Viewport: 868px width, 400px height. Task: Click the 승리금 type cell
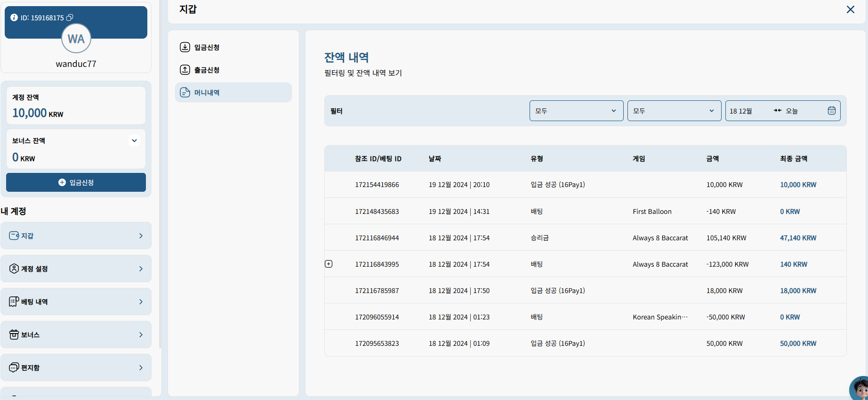point(540,238)
